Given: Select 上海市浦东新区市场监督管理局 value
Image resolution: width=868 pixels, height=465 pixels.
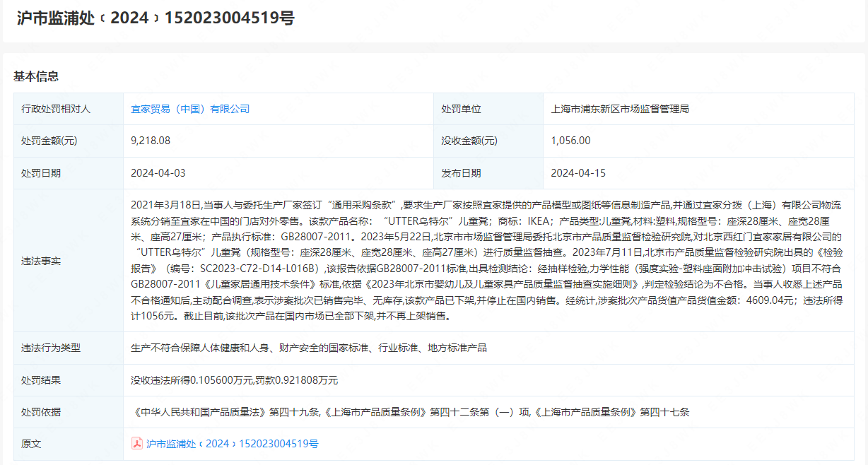Looking at the screenshot, I should [x=620, y=109].
